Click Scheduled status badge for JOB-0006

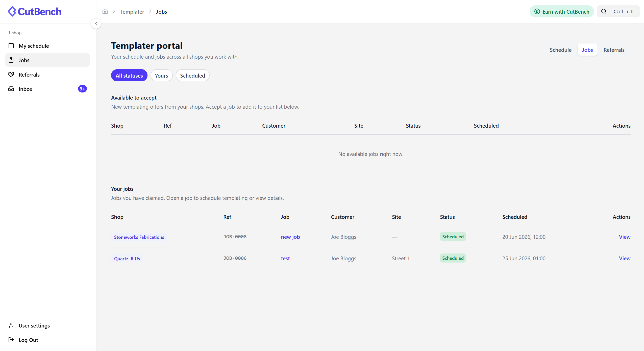[x=453, y=258]
